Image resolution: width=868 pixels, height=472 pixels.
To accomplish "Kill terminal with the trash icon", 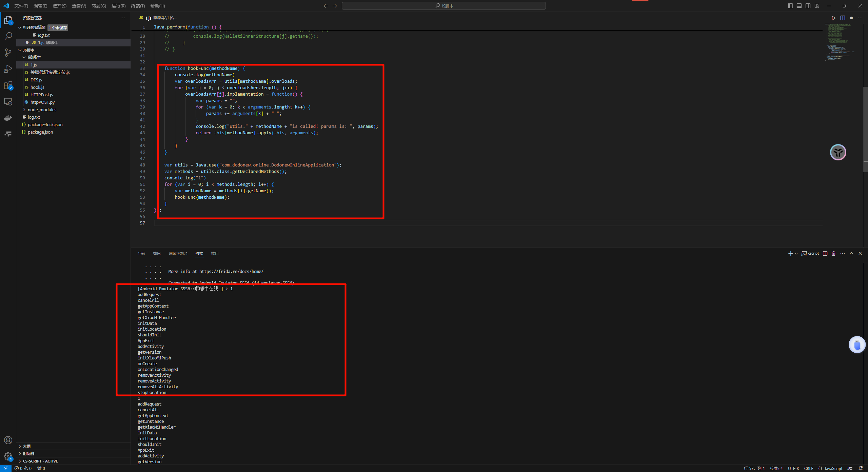I will pos(834,254).
